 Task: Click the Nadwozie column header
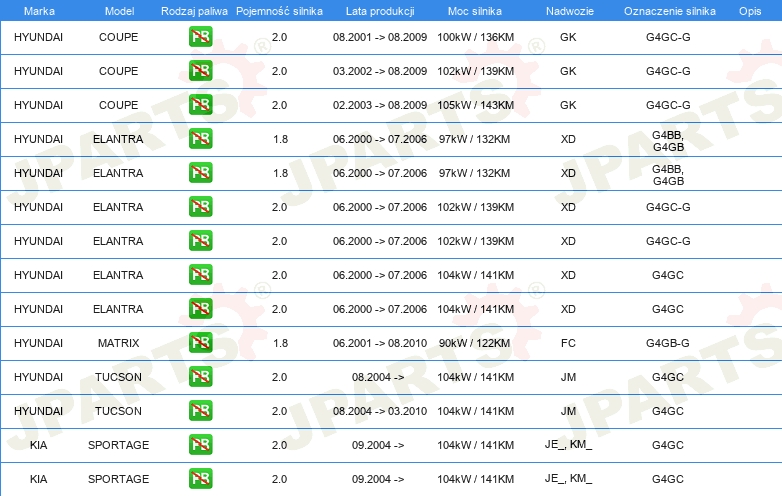(x=568, y=10)
